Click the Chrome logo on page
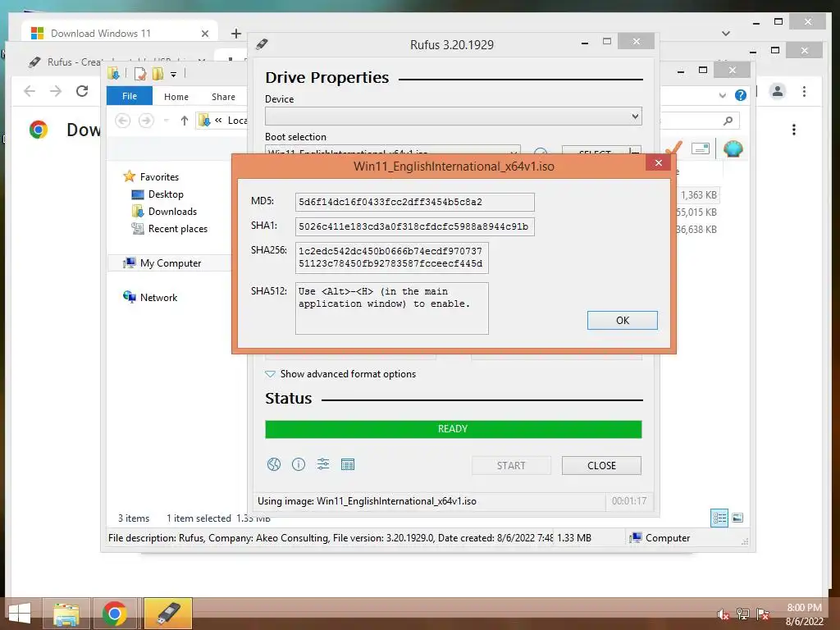Image resolution: width=840 pixels, height=630 pixels. coord(39,130)
